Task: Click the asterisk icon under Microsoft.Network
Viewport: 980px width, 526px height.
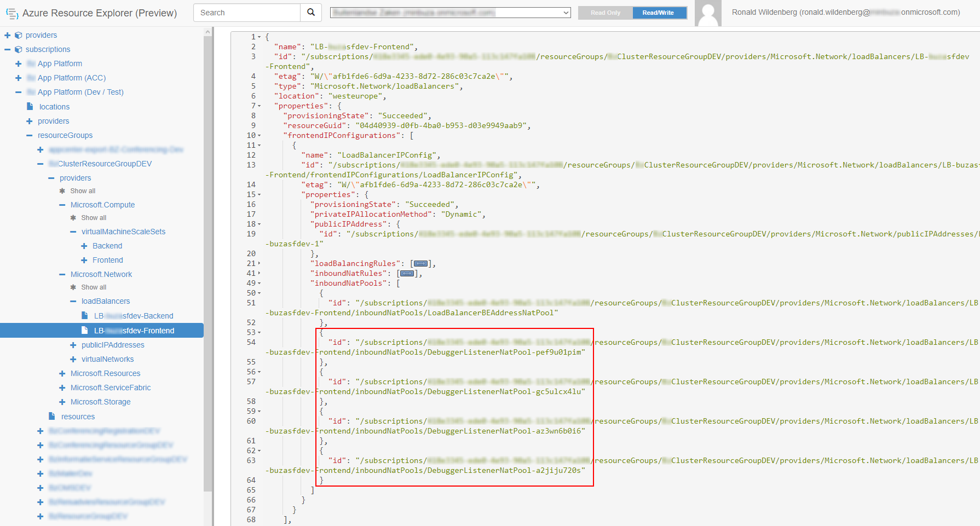Action: click(73, 287)
